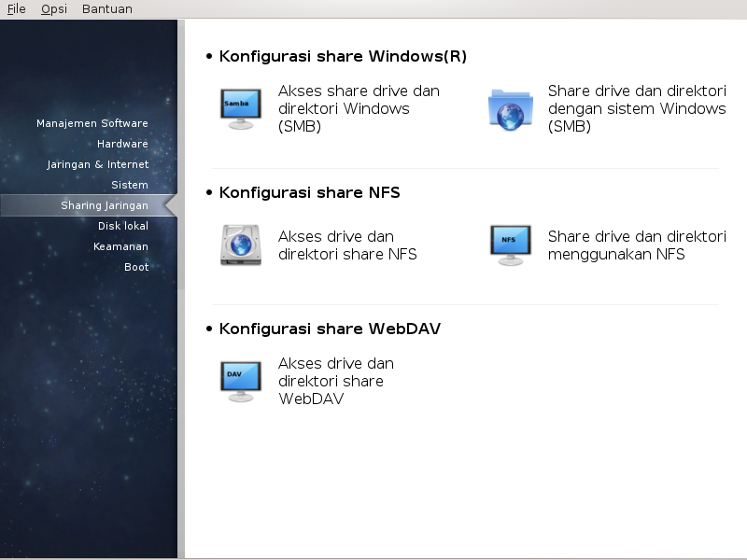Click the globe folder icon for Windows sharing
The height and width of the screenshot is (560, 747).
510,109
